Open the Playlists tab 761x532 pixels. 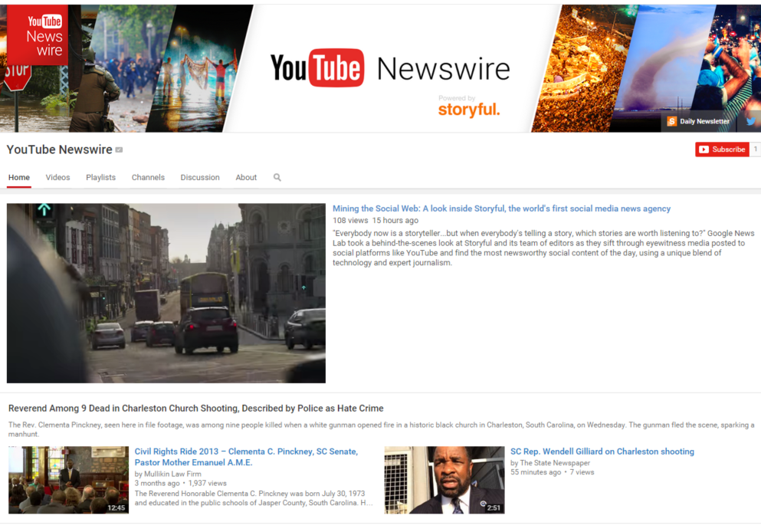point(101,178)
